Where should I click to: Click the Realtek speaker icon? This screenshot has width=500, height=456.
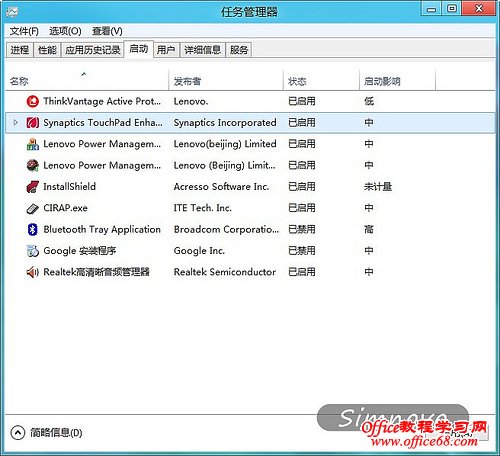(x=33, y=272)
